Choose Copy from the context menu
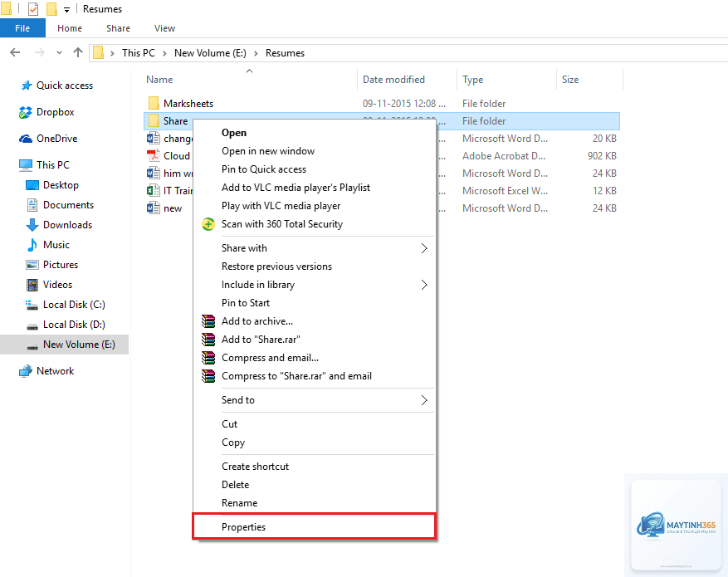Image resolution: width=728 pixels, height=577 pixels. pyautogui.click(x=315, y=443)
